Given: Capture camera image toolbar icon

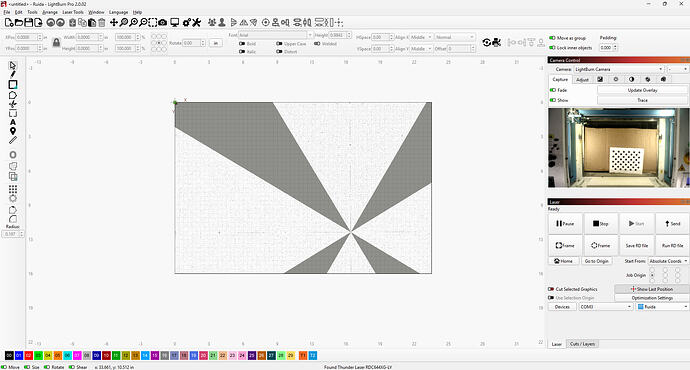Looking at the screenshot, I should click(x=162, y=22).
